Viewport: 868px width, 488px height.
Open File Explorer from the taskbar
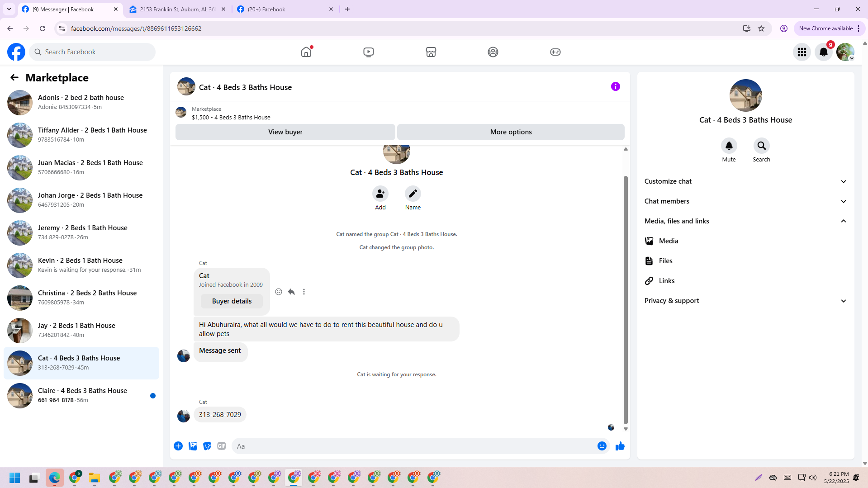coord(95,478)
